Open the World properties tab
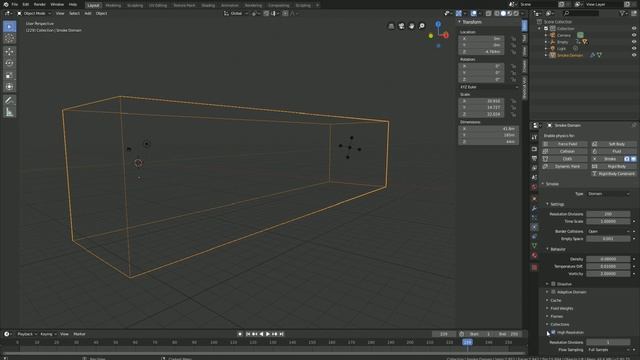This screenshot has height=360, width=640. (534, 187)
